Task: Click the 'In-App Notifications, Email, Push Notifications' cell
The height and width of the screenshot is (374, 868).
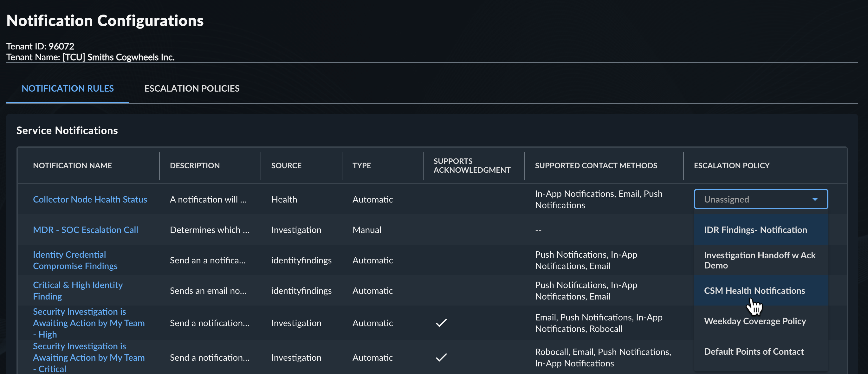Action: (x=599, y=199)
